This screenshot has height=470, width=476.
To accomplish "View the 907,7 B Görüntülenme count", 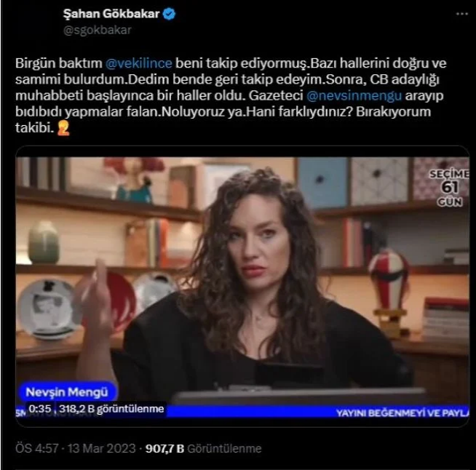I will click(203, 448).
